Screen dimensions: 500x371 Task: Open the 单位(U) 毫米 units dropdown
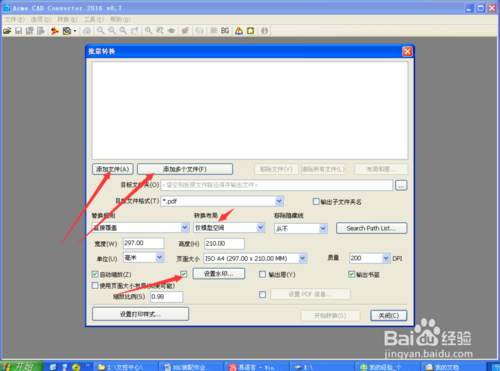pos(159,257)
